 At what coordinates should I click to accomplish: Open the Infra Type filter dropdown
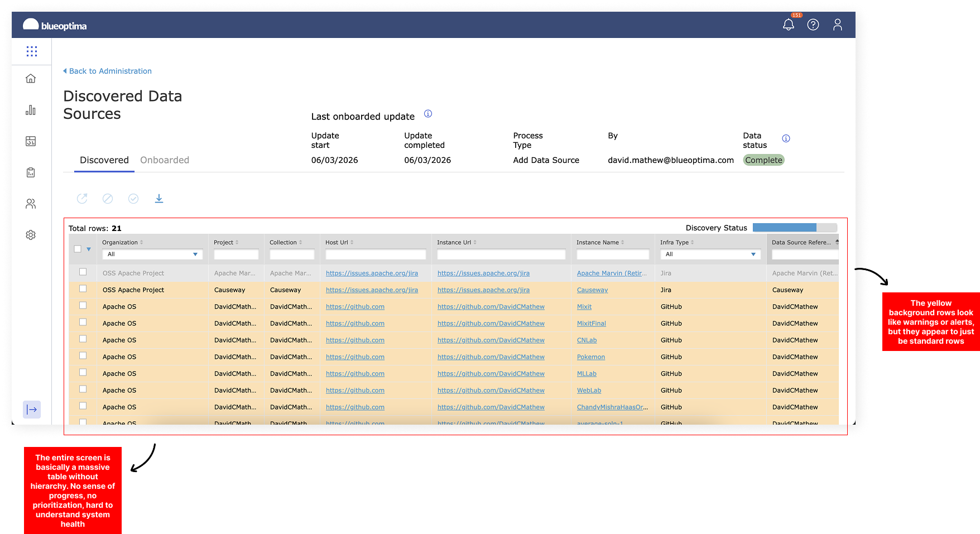point(710,254)
